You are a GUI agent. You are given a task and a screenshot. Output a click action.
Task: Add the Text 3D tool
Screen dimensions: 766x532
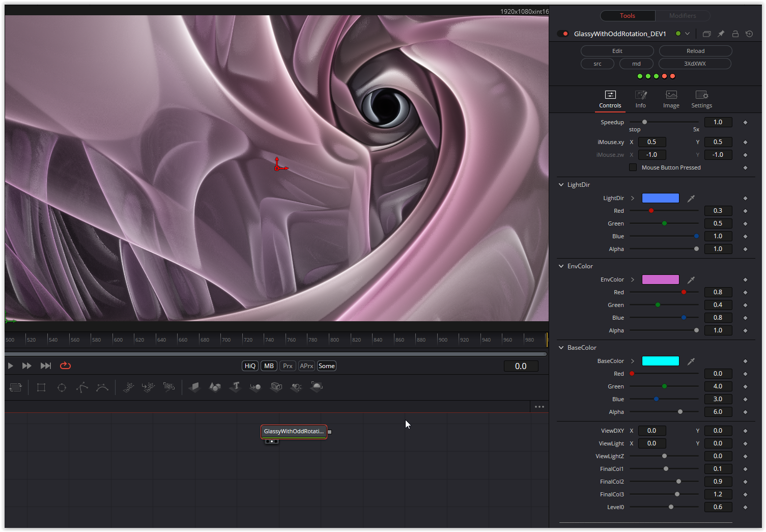[x=235, y=387]
